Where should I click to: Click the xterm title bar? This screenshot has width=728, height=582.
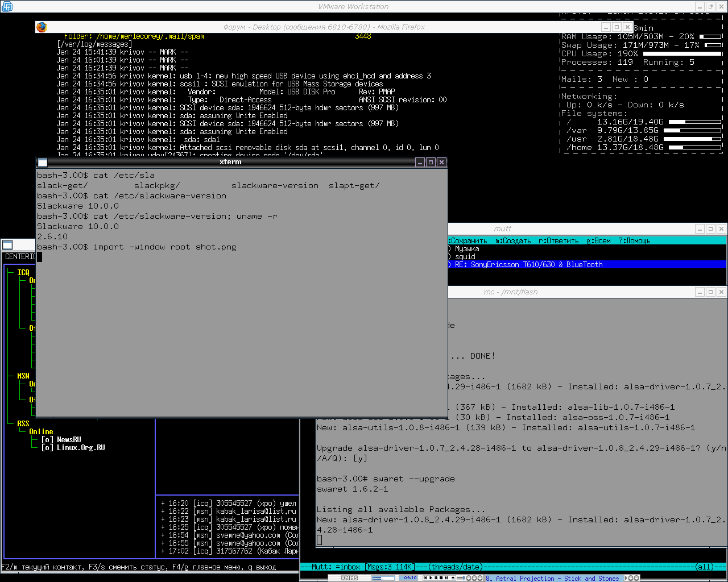click(230, 162)
